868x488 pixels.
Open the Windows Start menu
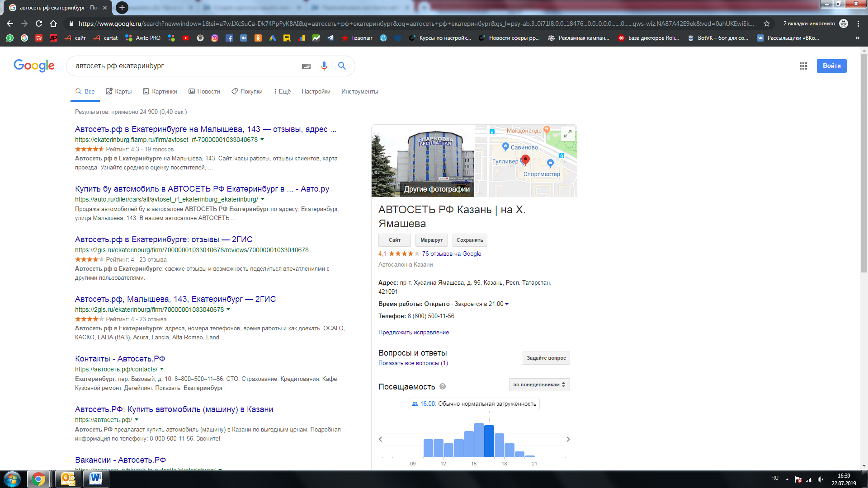click(12, 479)
